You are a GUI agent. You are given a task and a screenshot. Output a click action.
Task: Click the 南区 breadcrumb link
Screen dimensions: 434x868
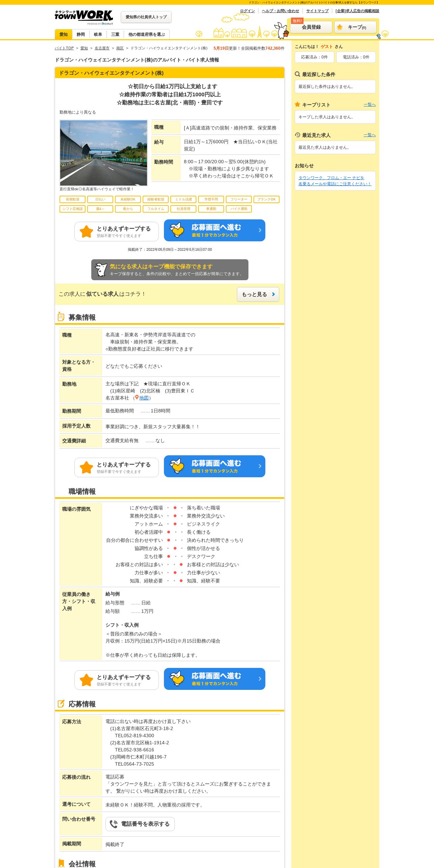tap(120, 48)
